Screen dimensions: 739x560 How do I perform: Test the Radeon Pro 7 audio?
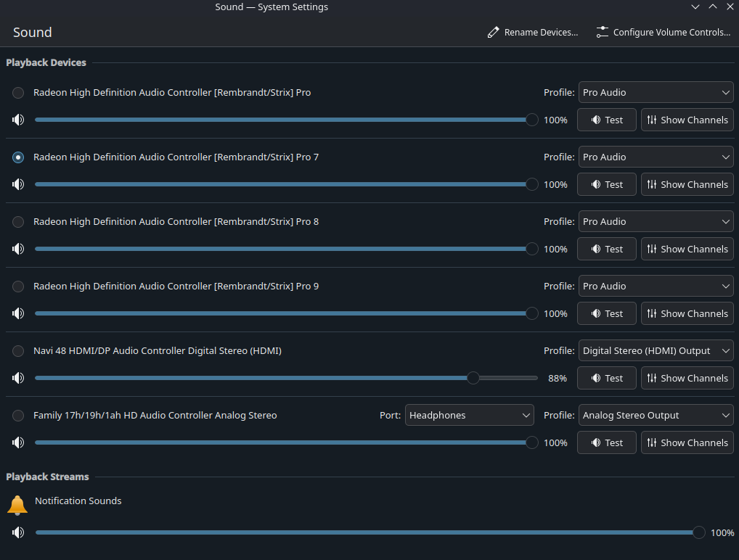[x=607, y=184]
